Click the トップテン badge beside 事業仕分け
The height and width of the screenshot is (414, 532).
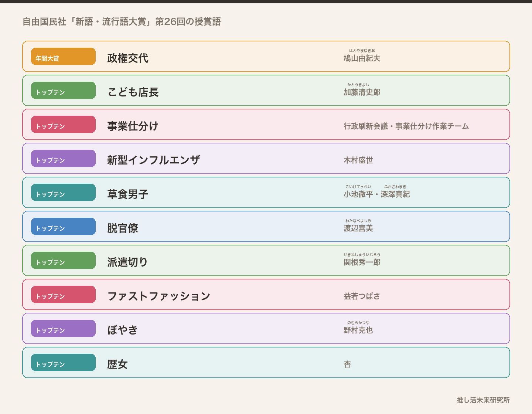pos(63,125)
